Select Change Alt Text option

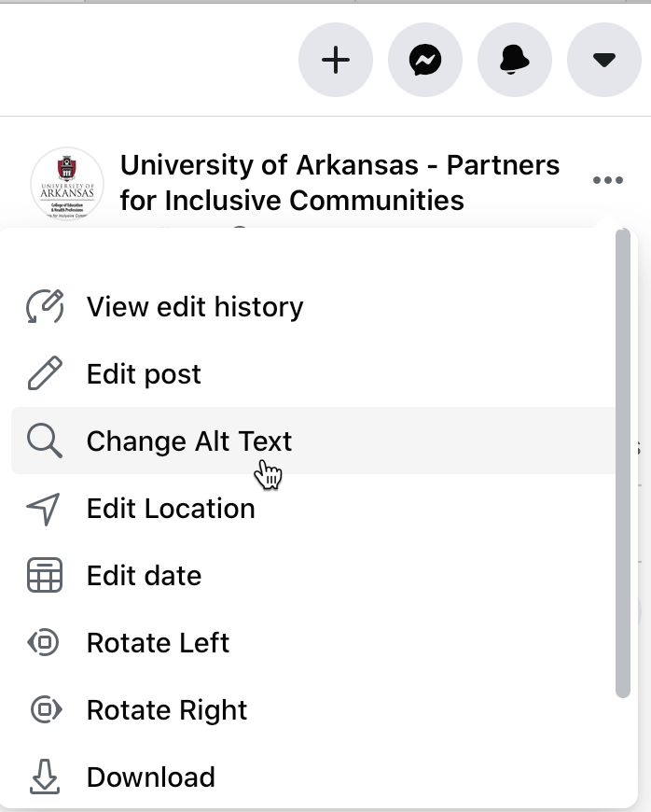(188, 441)
